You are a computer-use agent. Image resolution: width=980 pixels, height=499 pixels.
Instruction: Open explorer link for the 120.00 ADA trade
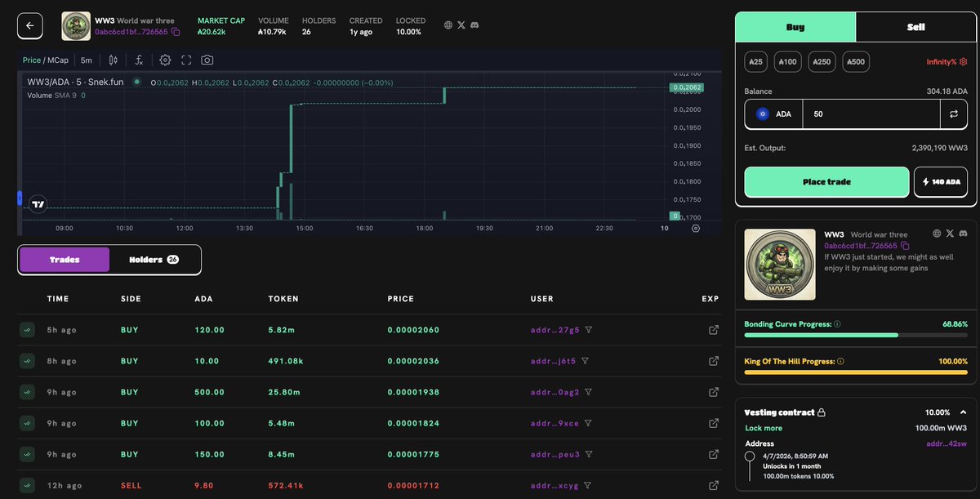[x=714, y=330]
